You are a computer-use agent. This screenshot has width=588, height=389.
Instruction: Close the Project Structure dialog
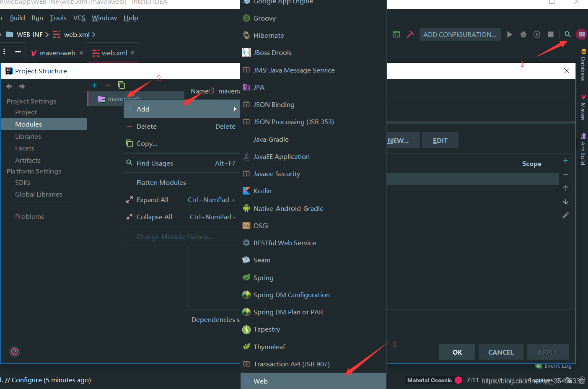[x=567, y=71]
